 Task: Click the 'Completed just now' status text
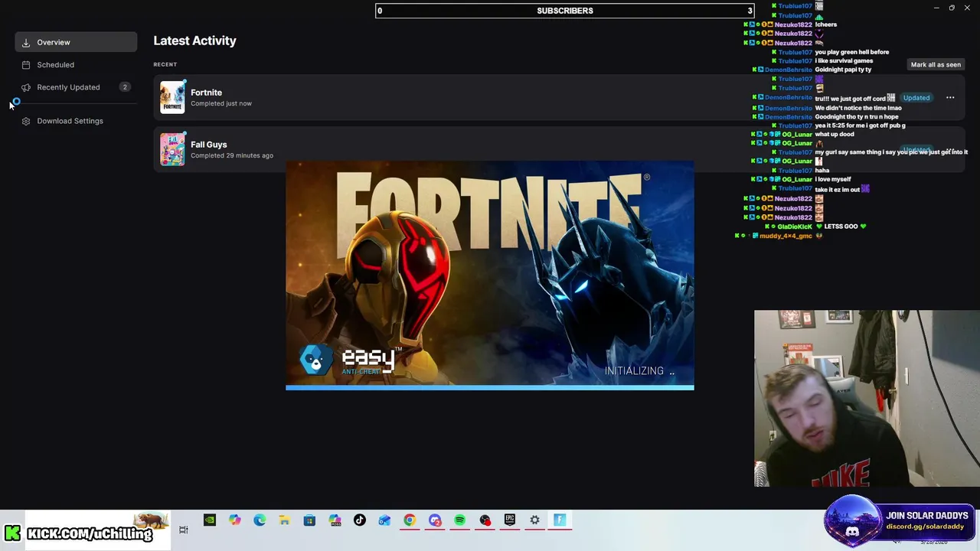221,103
